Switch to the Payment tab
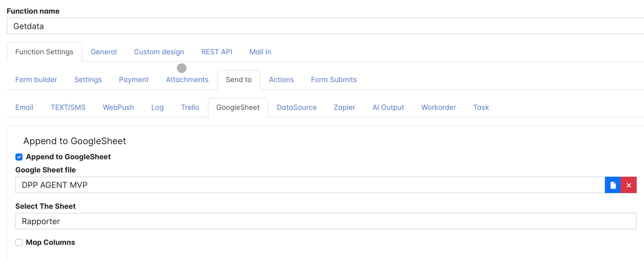Screen dimensions: 644x260 134,80
